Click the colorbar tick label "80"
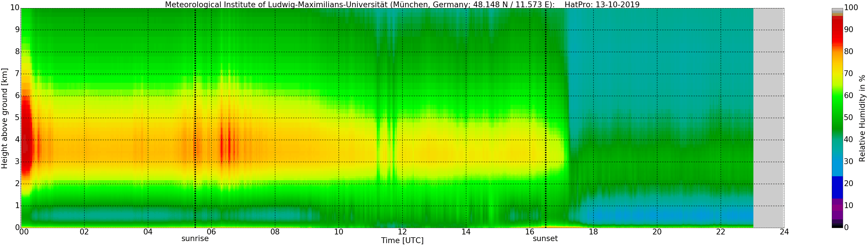 tap(848, 52)
